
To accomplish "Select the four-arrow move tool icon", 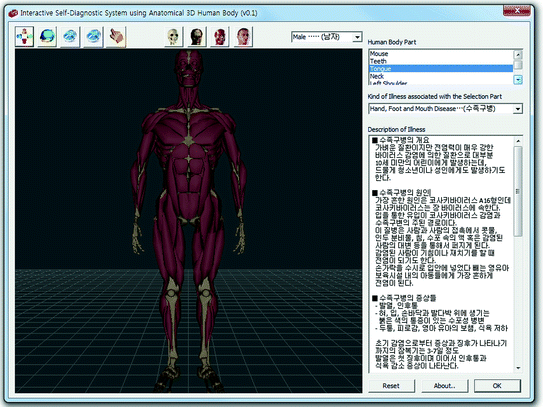I will click(x=25, y=36).
